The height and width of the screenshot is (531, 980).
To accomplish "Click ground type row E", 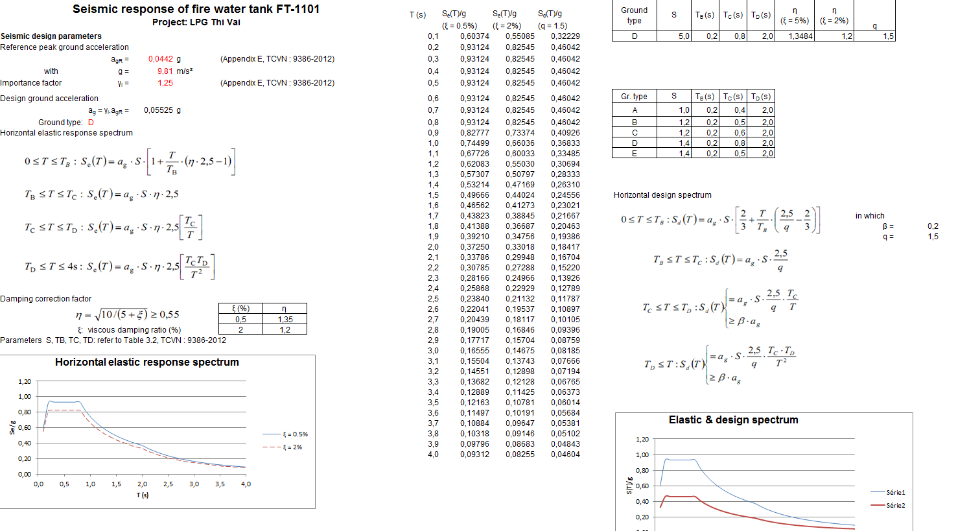I will 635,154.
